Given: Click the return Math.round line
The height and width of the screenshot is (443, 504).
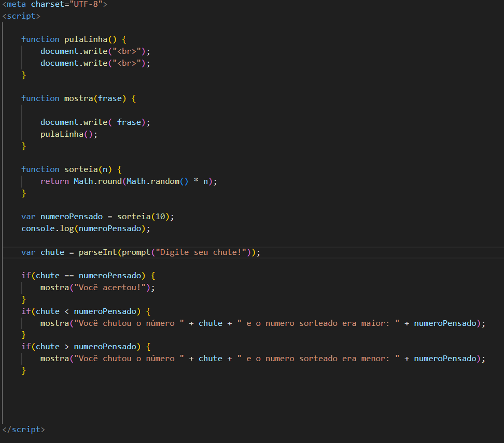Looking at the screenshot, I should [x=129, y=181].
